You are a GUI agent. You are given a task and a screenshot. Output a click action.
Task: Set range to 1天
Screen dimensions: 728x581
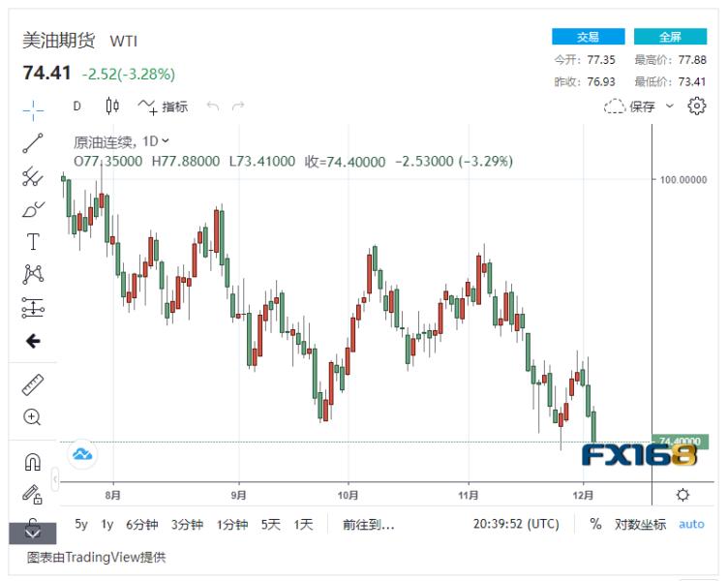303,524
